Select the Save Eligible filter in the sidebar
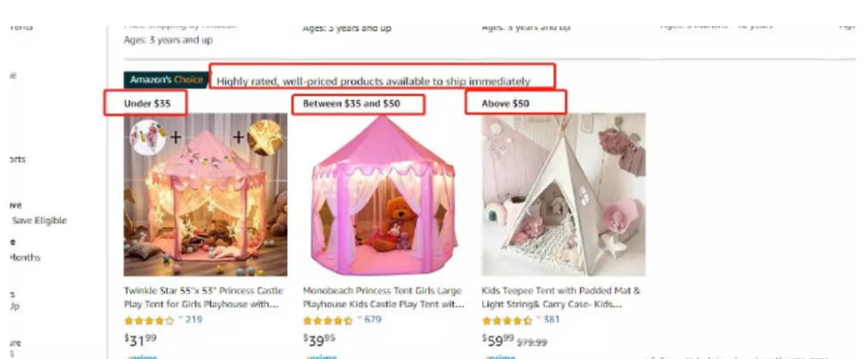 coord(39,220)
